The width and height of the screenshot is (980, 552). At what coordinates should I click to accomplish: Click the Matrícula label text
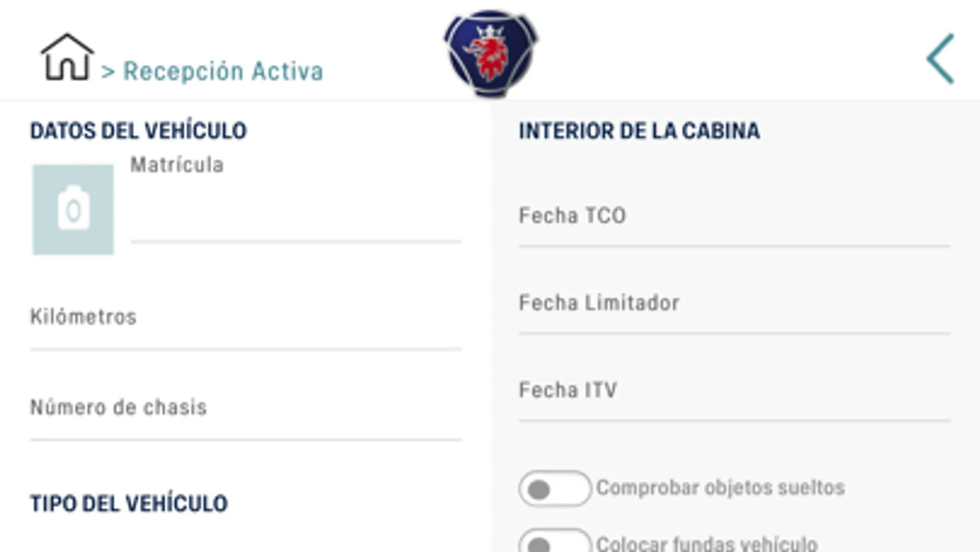[177, 165]
